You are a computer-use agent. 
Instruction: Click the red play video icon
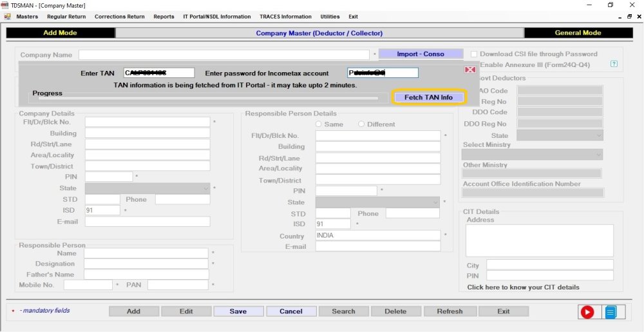click(587, 313)
